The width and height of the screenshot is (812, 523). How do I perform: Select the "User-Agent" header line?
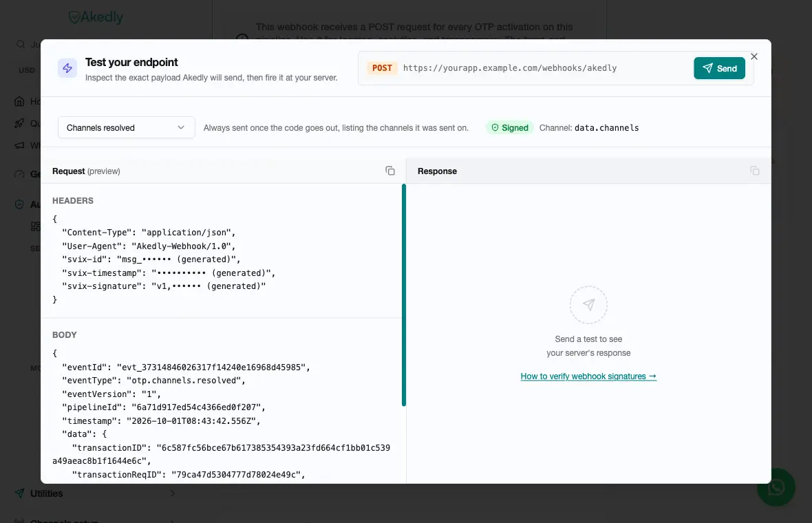(x=149, y=246)
